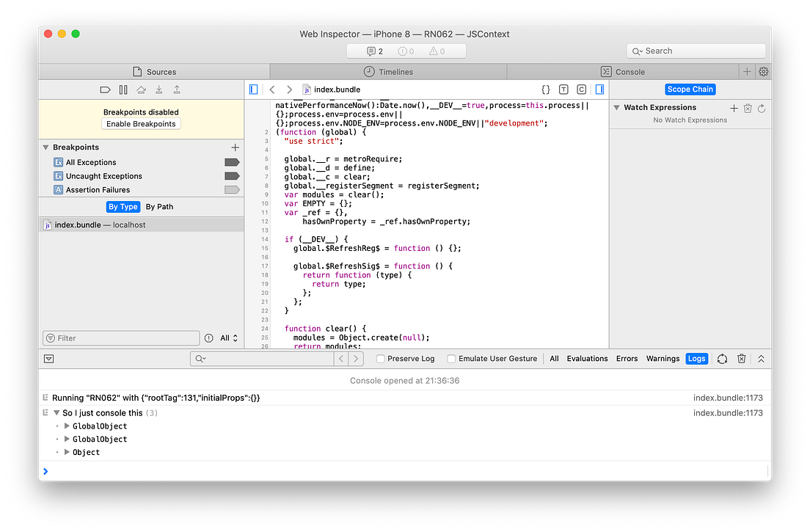This screenshot has height=532, width=810.
Task: Open console filter search options
Action: pos(200,358)
